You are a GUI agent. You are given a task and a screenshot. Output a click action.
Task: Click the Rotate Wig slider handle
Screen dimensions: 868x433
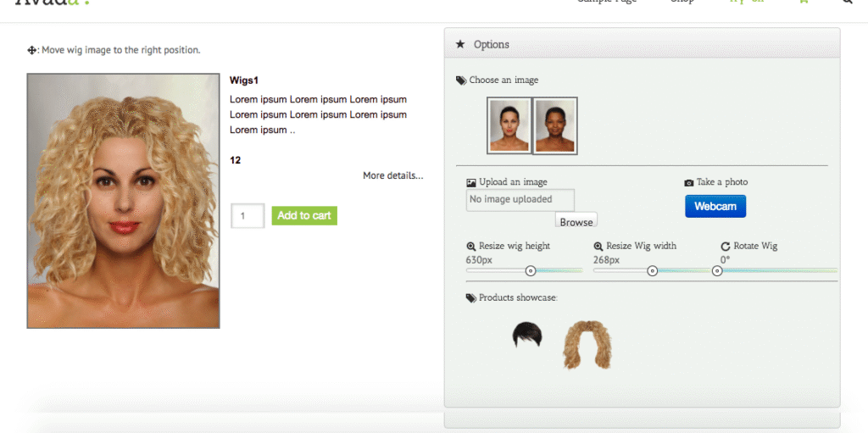point(717,271)
